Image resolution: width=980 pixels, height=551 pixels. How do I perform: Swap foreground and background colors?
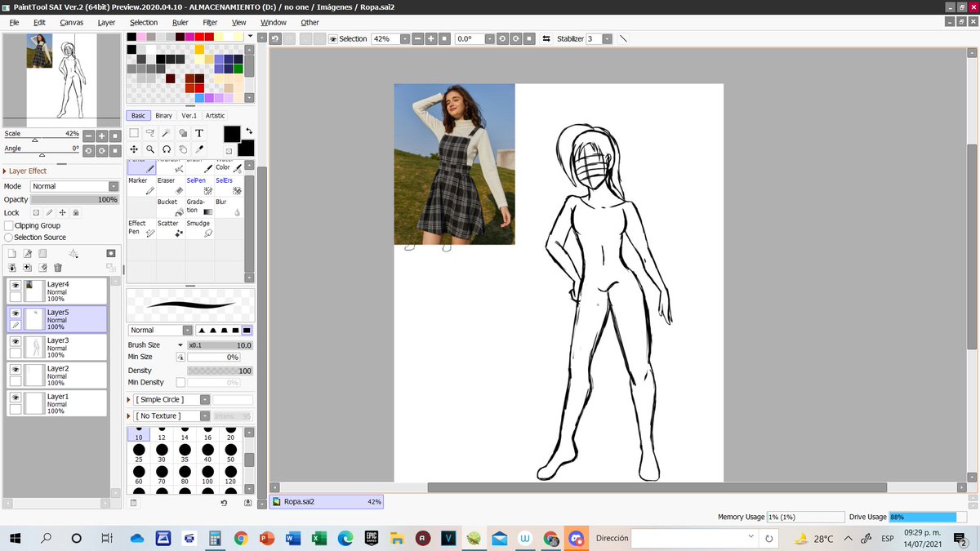coord(249,131)
